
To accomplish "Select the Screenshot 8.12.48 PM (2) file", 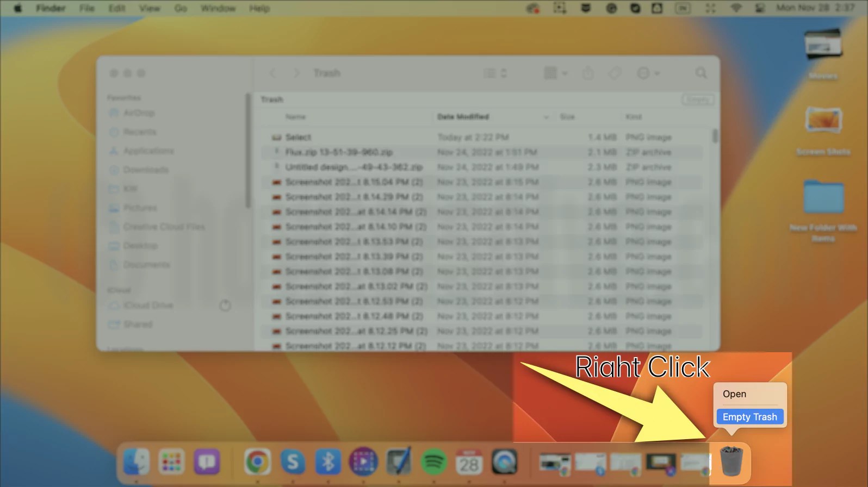I will pos(481,316).
